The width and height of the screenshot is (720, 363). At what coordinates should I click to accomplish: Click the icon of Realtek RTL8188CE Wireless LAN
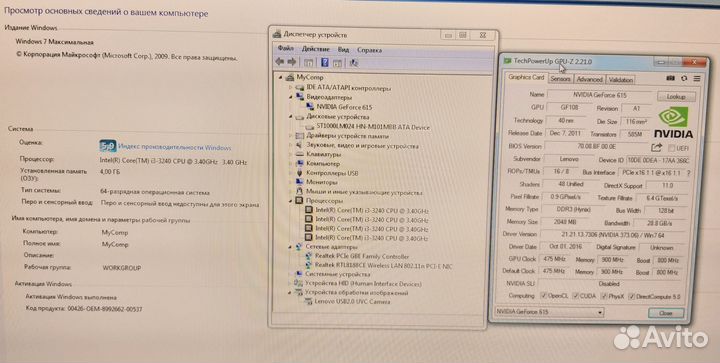coord(309,266)
